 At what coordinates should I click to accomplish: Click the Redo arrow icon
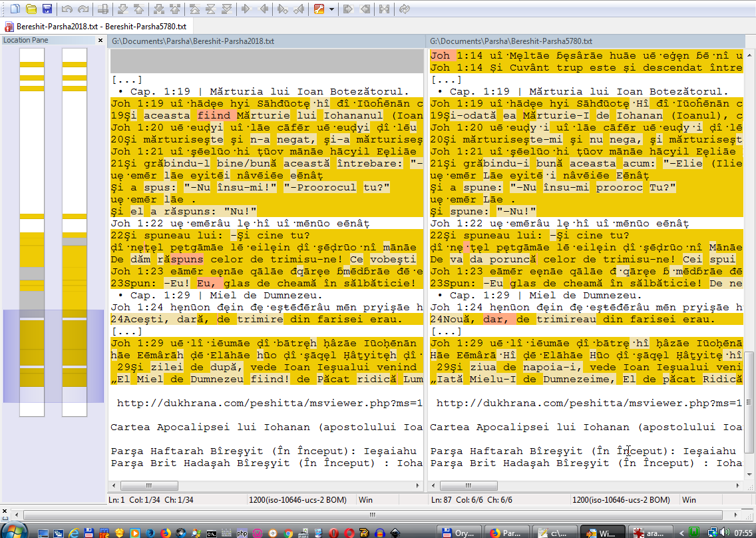83,9
